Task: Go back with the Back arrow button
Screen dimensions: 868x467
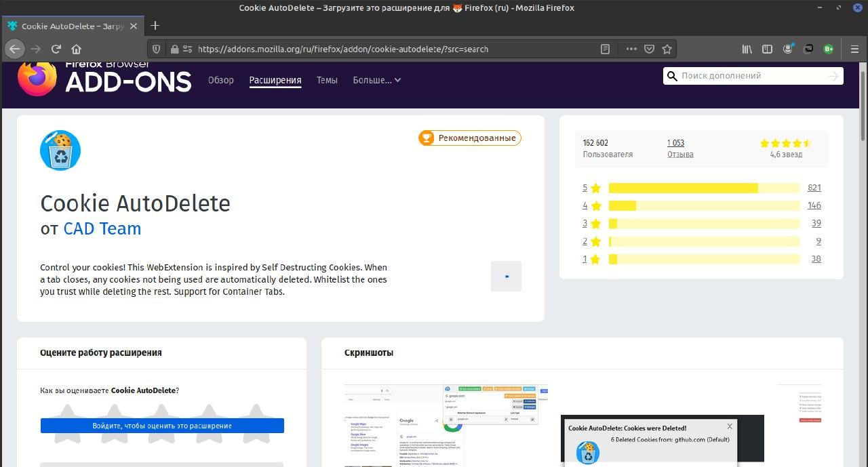Action: point(15,49)
